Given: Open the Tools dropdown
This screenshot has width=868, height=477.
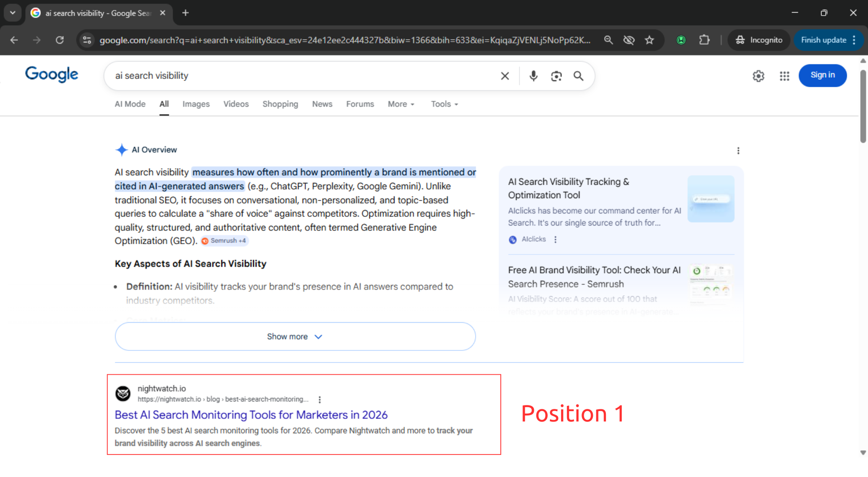Looking at the screenshot, I should coord(444,104).
